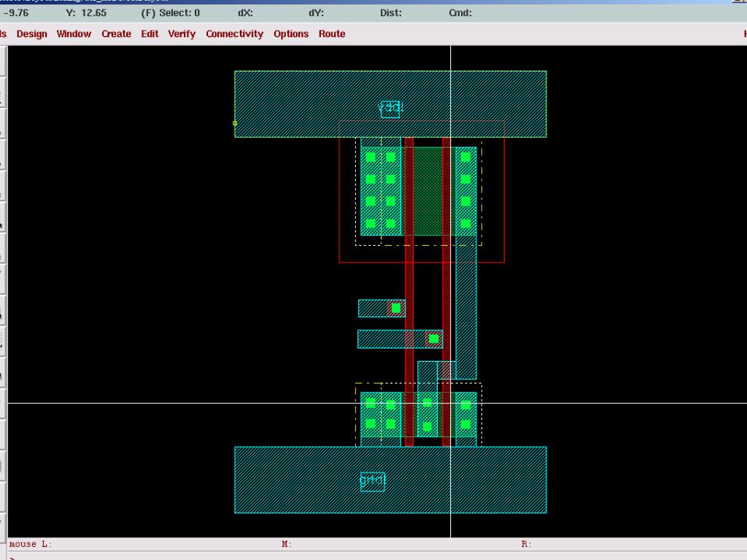Click the 'Y: 12.65' coordinate readout
Screen dimensions: 747x560
86,13
